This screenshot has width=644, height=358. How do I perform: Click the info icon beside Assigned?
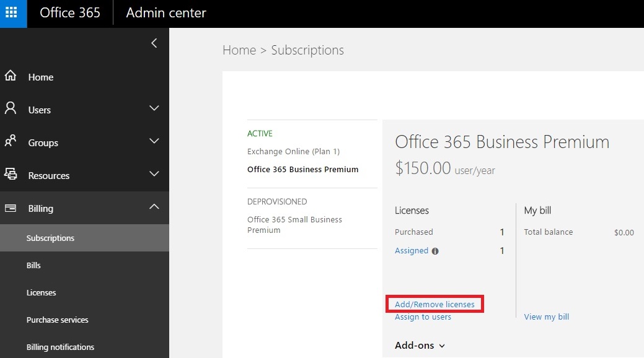[435, 251]
